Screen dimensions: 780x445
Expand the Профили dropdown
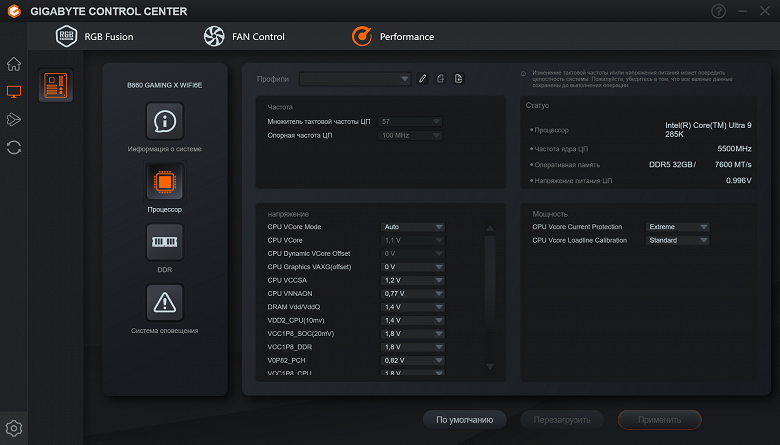[x=355, y=78]
